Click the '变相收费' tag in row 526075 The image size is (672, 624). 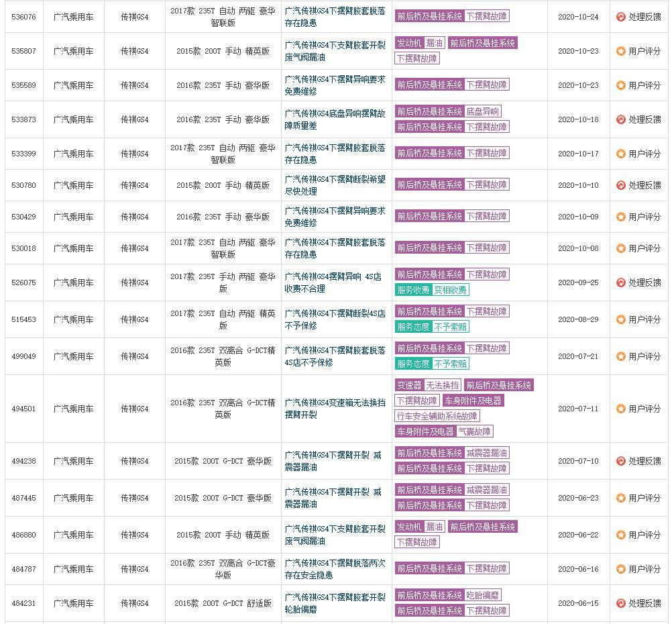click(x=451, y=290)
